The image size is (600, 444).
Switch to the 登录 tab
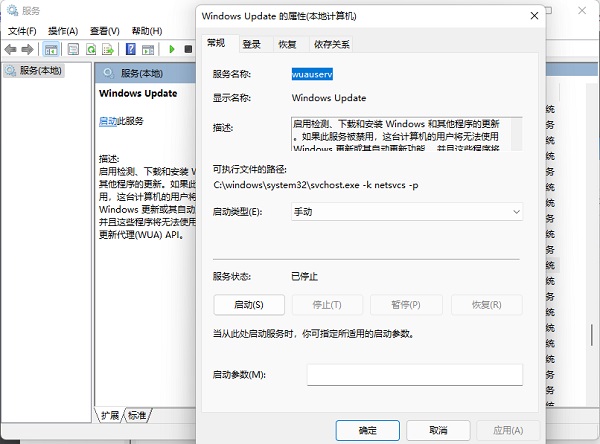pyautogui.click(x=251, y=44)
